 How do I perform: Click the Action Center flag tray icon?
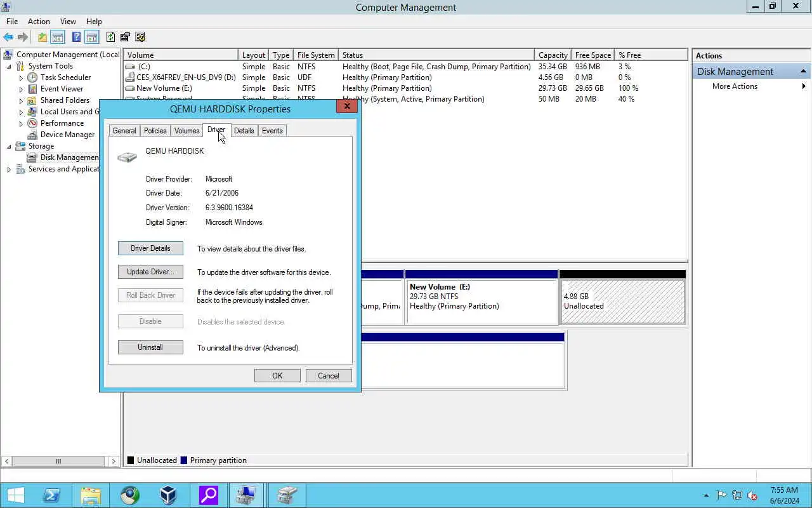722,495
